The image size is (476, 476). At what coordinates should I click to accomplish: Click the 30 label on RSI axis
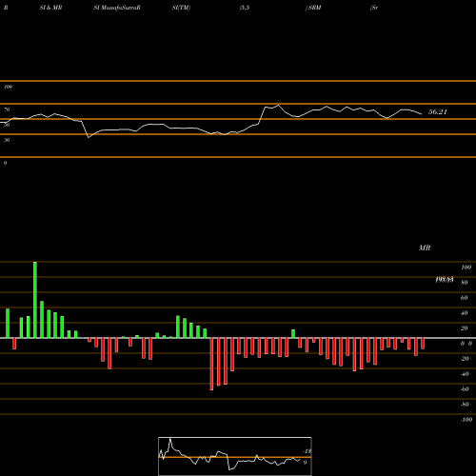pos(7,140)
